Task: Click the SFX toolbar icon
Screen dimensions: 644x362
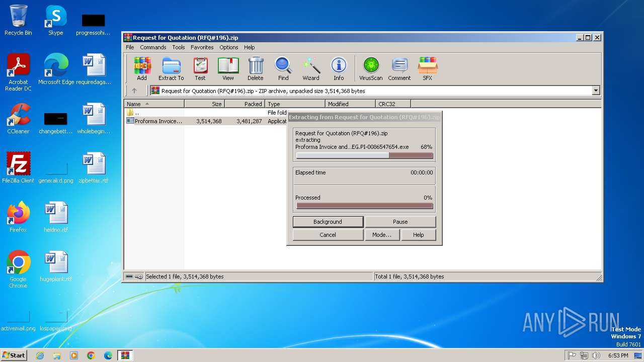Action: tap(427, 69)
